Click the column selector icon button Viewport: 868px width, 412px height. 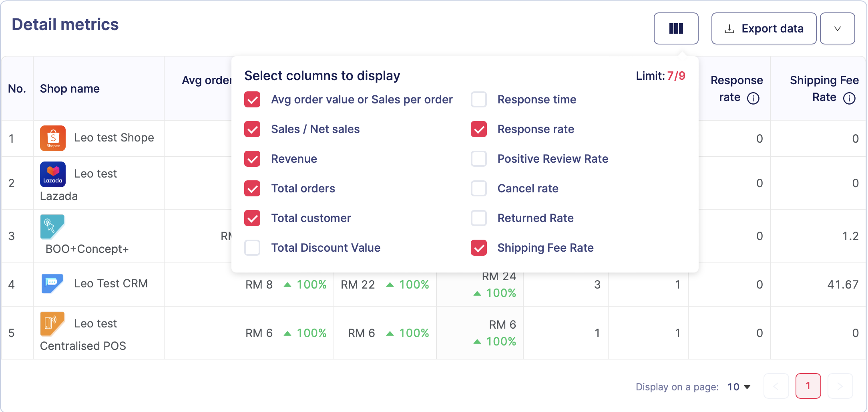pyautogui.click(x=676, y=28)
